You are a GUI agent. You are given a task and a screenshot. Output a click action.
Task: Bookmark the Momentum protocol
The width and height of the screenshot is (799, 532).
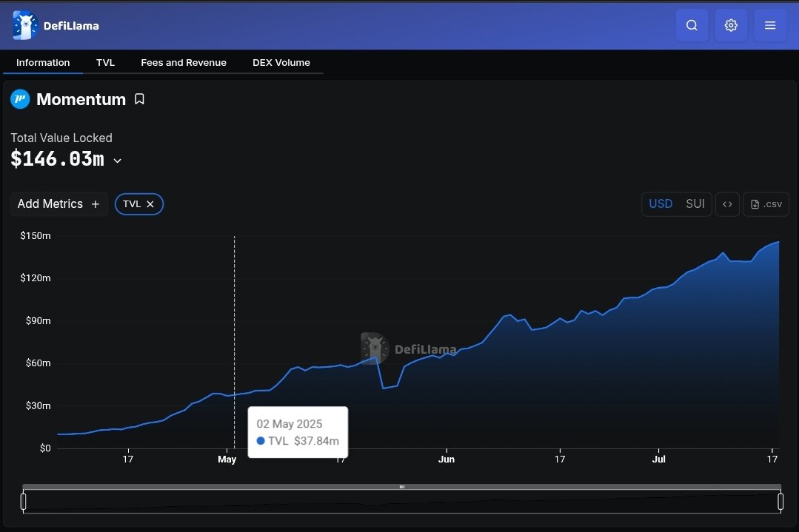139,99
